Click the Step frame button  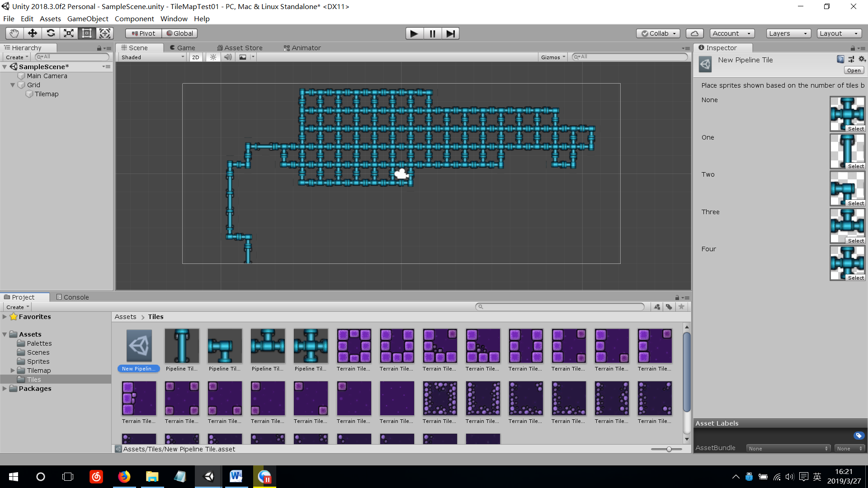(x=450, y=33)
